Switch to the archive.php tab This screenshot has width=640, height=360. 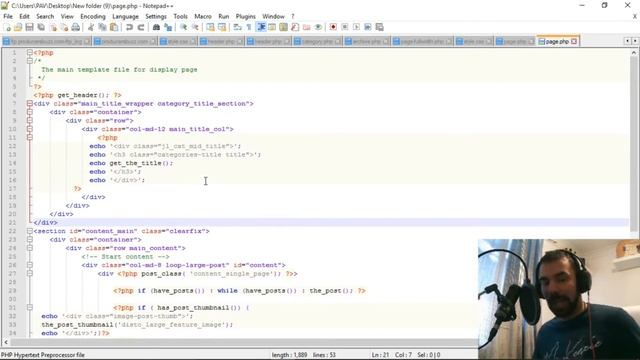click(367, 42)
